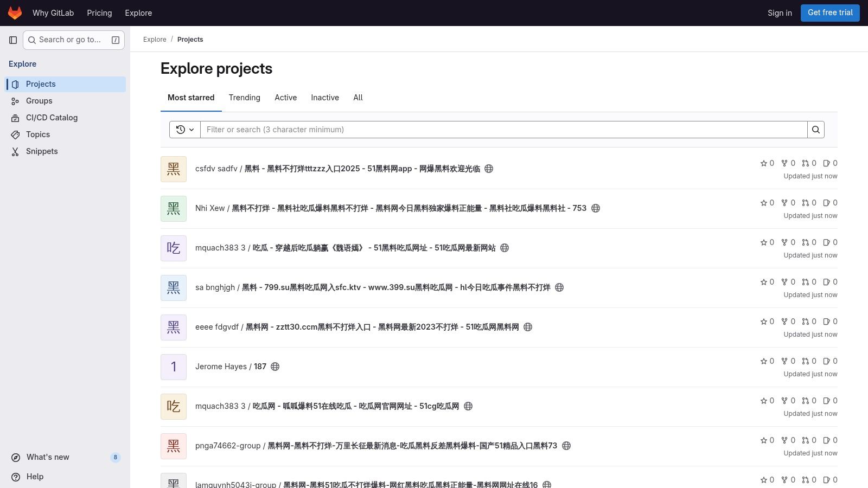
Task: Click the magnifier search submit button
Action: point(816,130)
